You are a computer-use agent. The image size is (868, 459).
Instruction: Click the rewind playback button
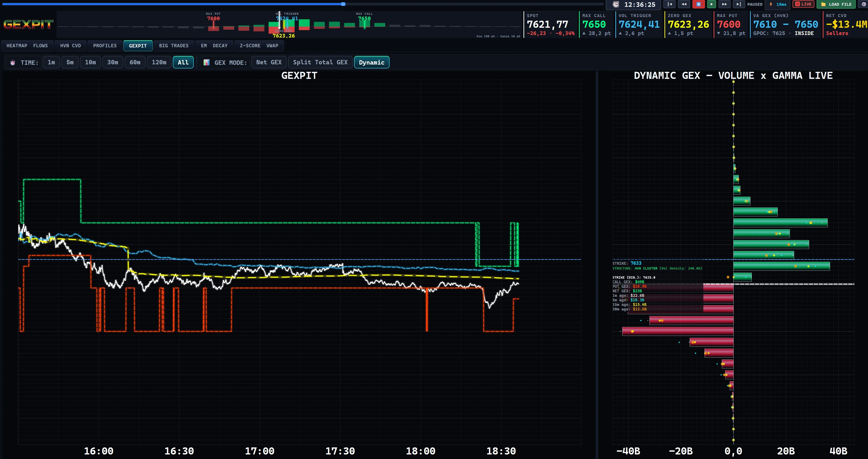(x=684, y=4)
